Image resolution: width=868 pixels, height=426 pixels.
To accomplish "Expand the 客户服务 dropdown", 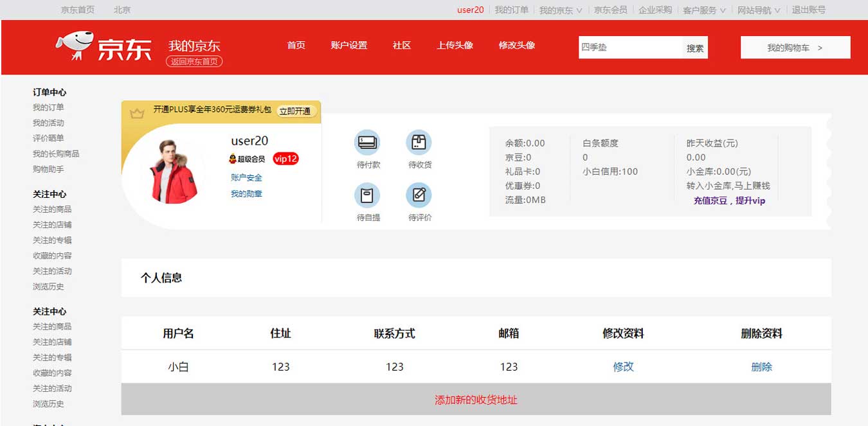I will (704, 10).
